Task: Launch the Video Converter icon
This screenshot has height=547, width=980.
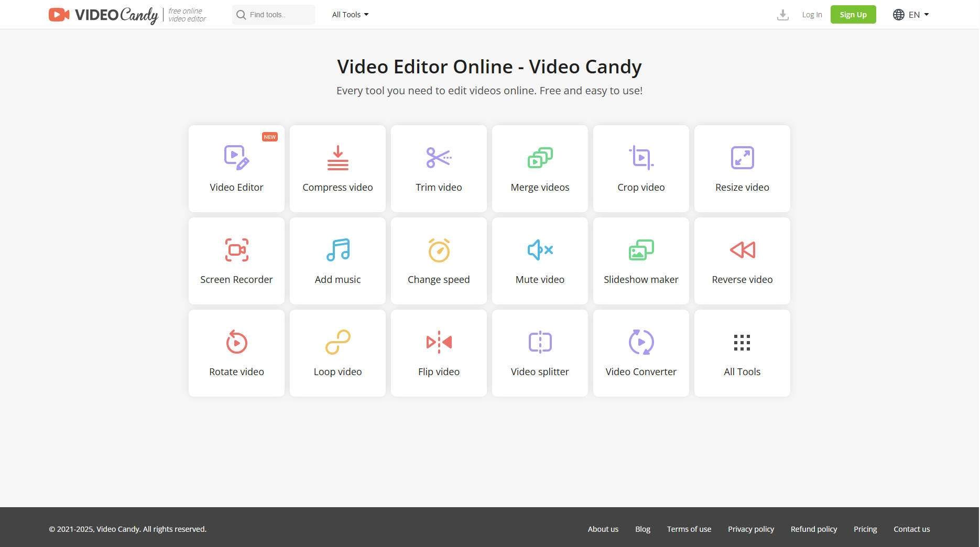Action: tap(641, 342)
